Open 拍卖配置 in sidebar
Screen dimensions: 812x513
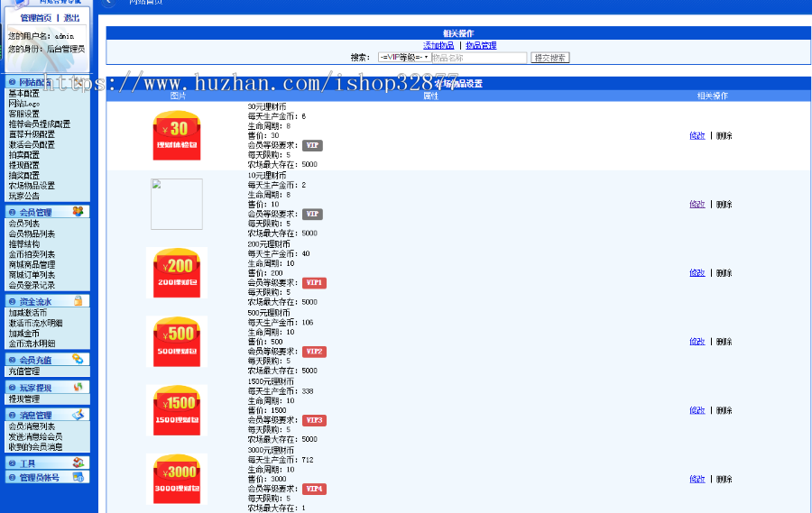click(x=23, y=155)
